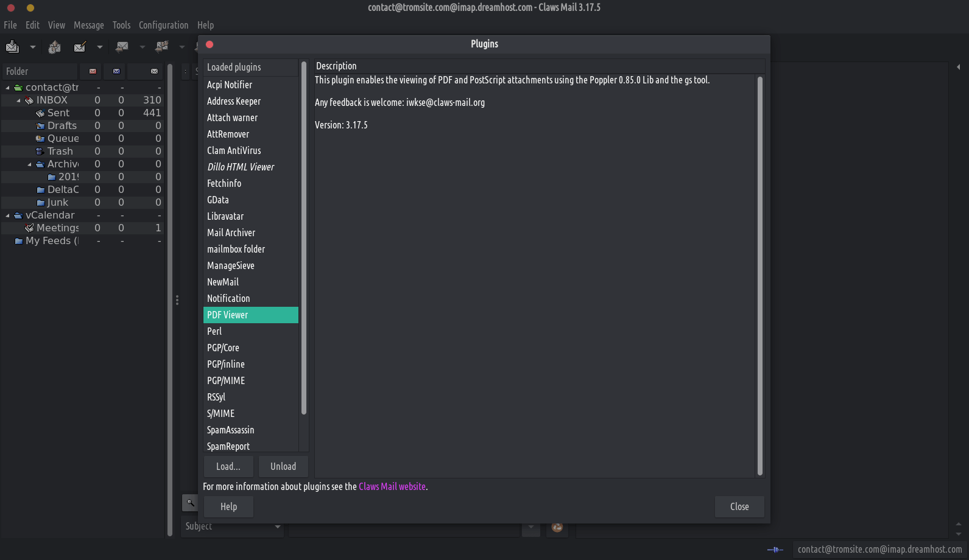The height and width of the screenshot is (560, 969).
Task: Click the Junk folder icon
Action: tap(40, 203)
